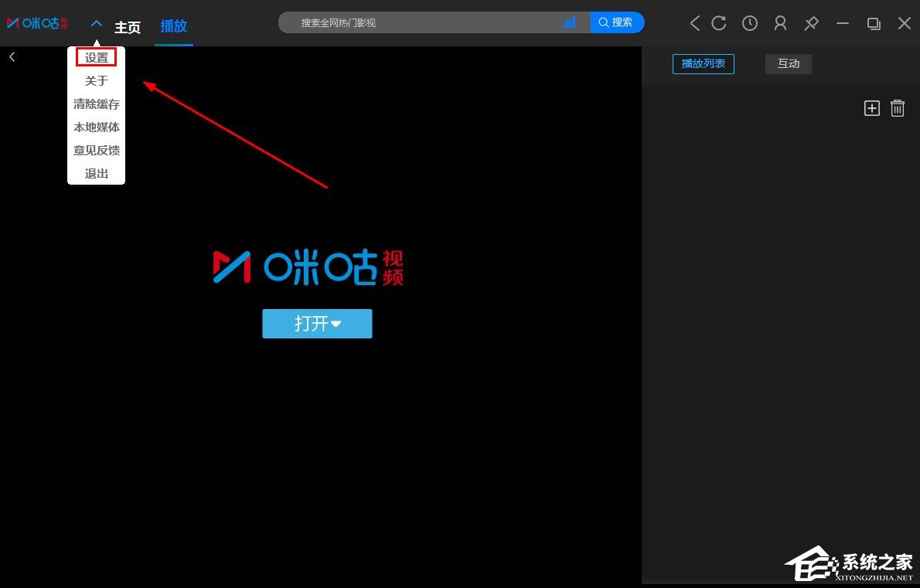Select 设置 from the dropdown menu
Screen dimensions: 920x588
(96, 57)
